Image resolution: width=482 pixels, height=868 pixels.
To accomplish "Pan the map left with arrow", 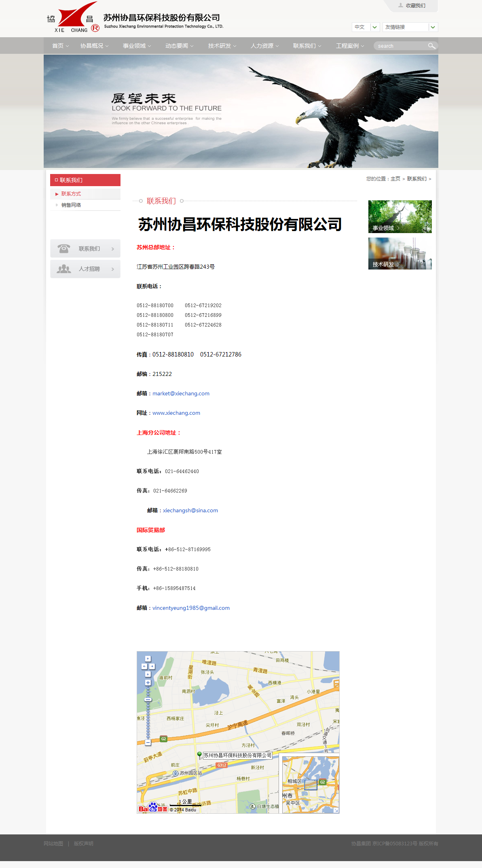I will click(144, 666).
